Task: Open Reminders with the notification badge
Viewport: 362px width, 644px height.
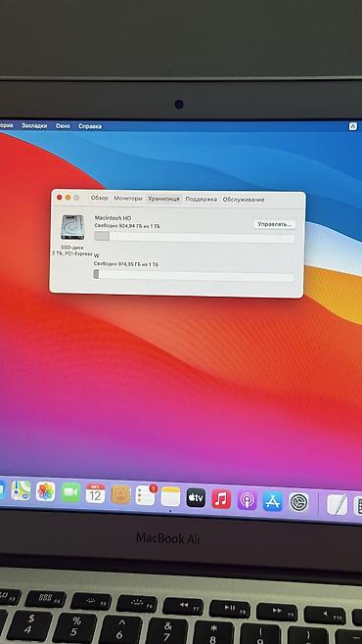Action: [146, 495]
